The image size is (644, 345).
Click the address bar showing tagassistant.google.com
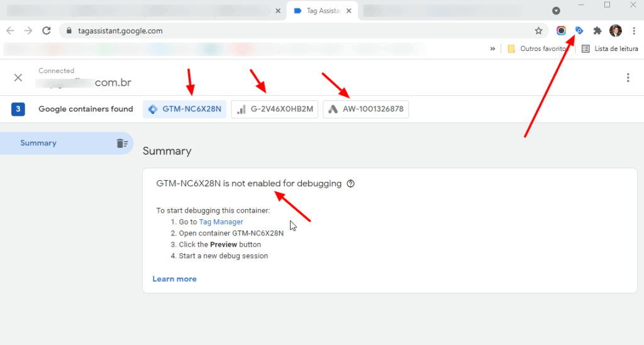coord(303,31)
